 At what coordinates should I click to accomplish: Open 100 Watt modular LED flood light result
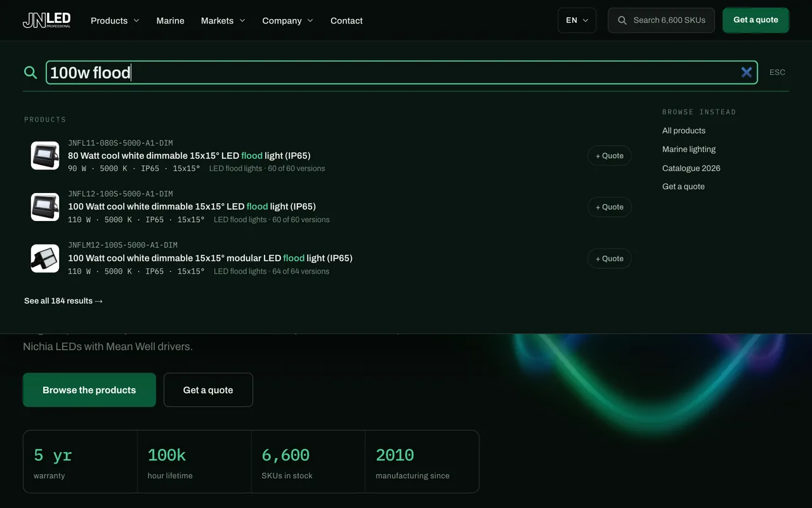(x=210, y=258)
